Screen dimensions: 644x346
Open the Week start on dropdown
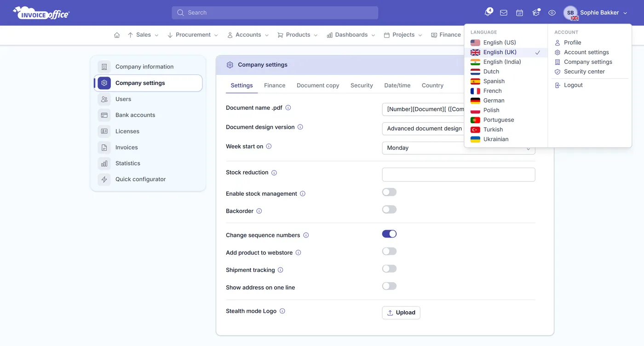pyautogui.click(x=459, y=148)
